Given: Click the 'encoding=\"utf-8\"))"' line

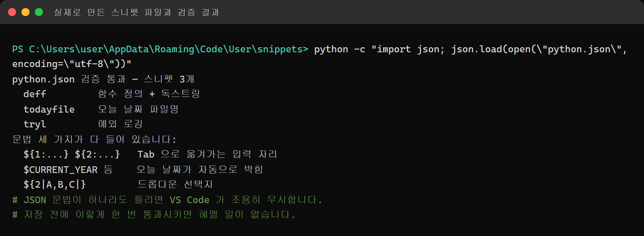Looking at the screenshot, I should [x=72, y=64].
